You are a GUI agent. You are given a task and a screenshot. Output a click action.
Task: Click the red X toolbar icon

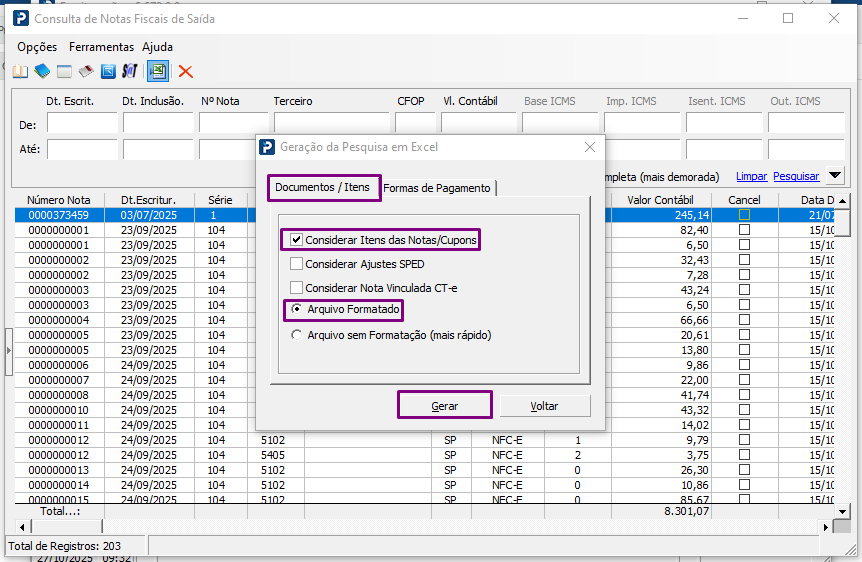[x=186, y=71]
